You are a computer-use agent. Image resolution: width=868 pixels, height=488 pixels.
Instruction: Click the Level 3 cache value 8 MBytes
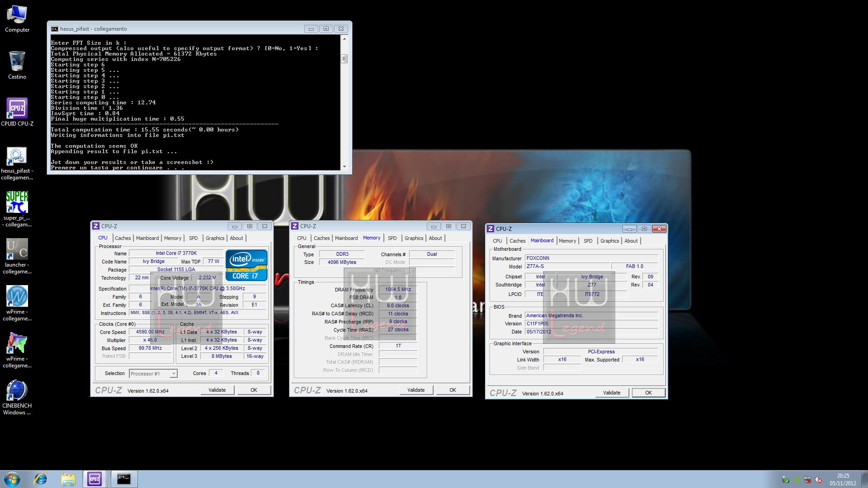222,356
